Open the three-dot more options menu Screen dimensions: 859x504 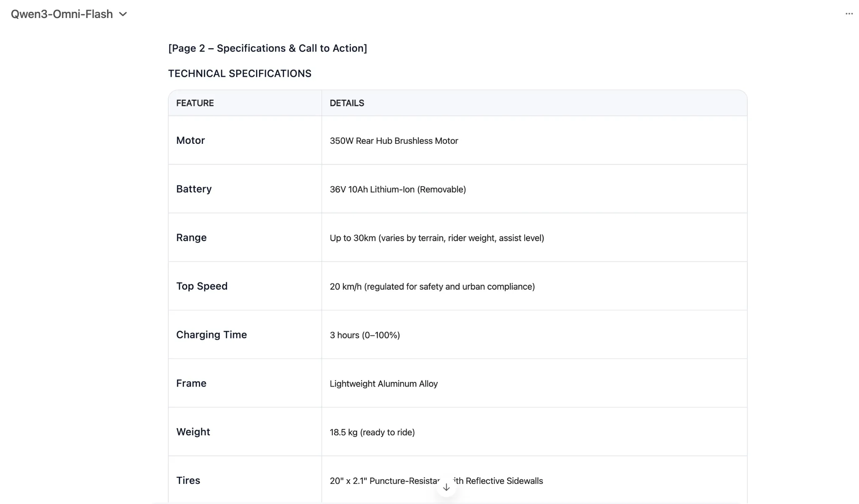849,14
